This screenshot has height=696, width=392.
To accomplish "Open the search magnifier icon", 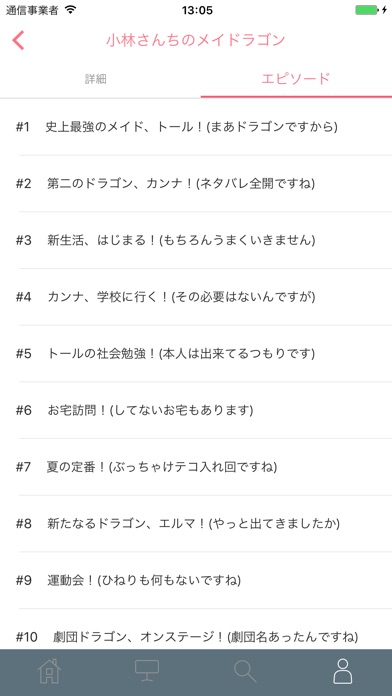I will tap(245, 672).
